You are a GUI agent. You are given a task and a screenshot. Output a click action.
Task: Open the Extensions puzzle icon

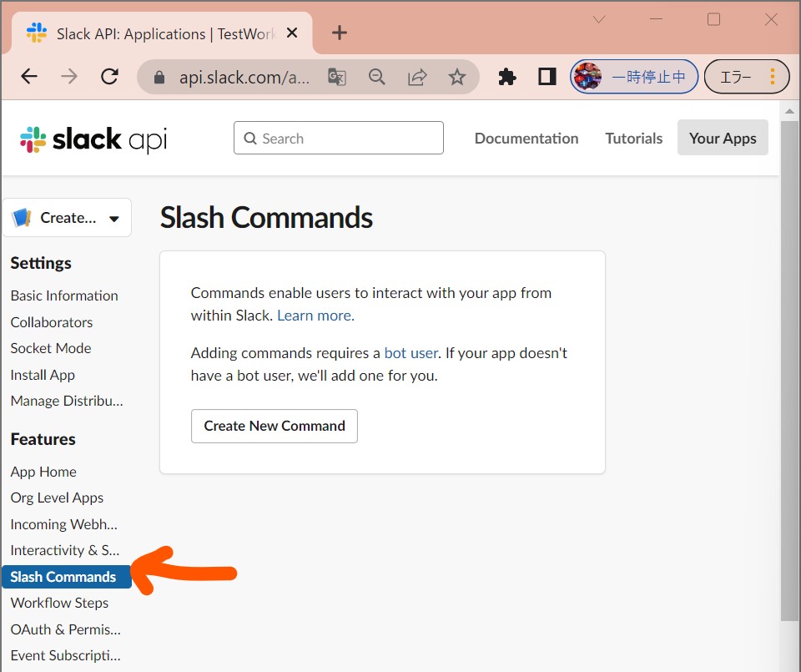[506, 77]
